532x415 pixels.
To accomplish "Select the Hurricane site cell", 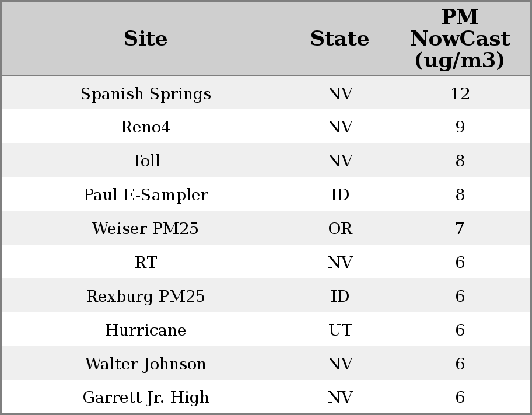I will pyautogui.click(x=145, y=330).
